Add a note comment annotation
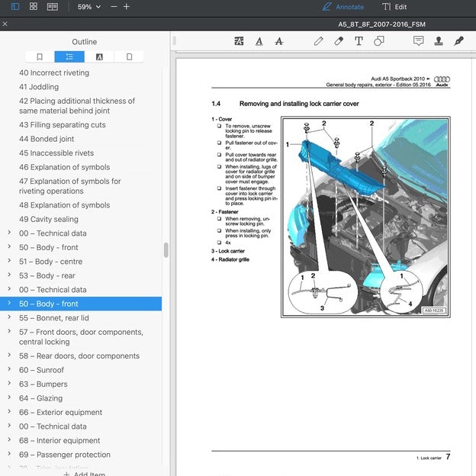 [418, 41]
